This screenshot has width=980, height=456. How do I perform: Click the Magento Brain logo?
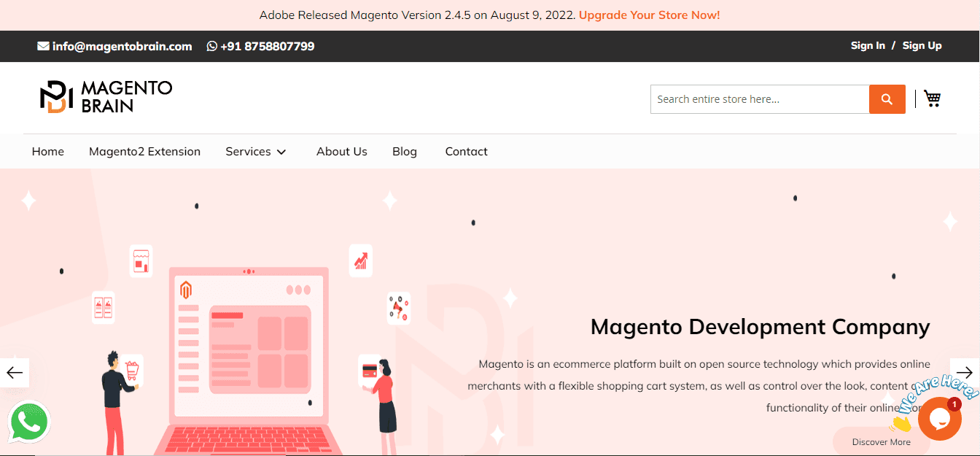pos(106,97)
